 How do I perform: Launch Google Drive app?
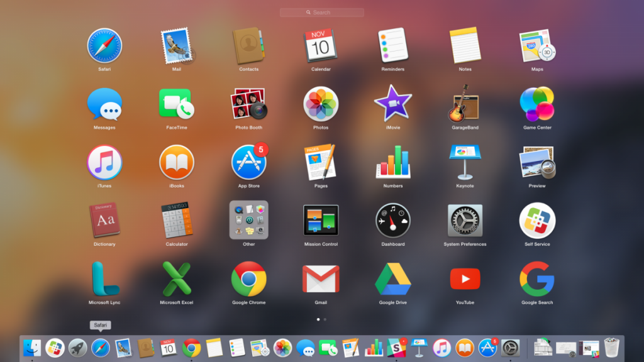(x=393, y=279)
